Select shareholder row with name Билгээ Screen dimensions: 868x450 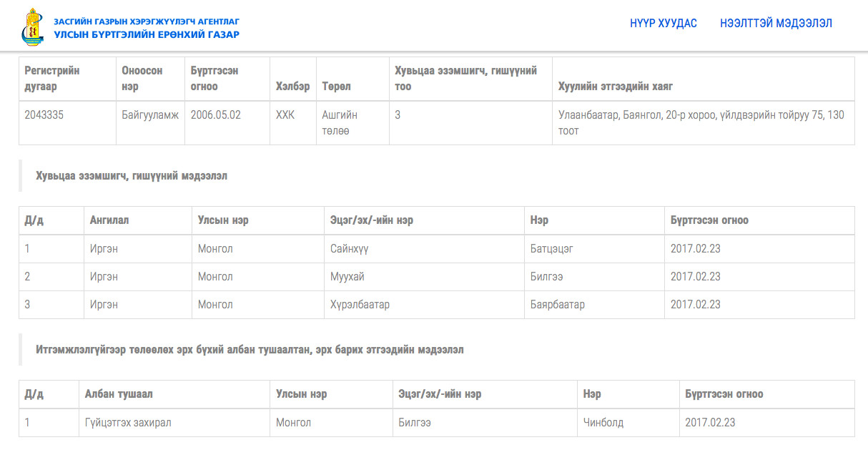[x=437, y=277]
